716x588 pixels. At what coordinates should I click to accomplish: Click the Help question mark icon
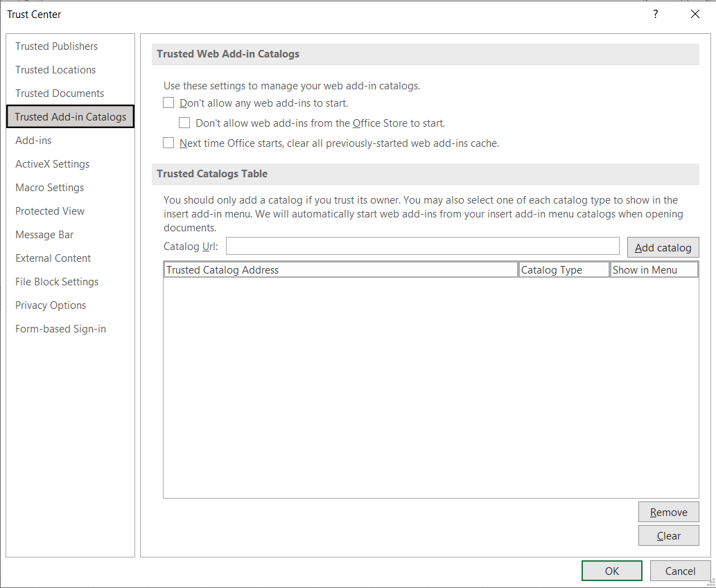pos(655,15)
